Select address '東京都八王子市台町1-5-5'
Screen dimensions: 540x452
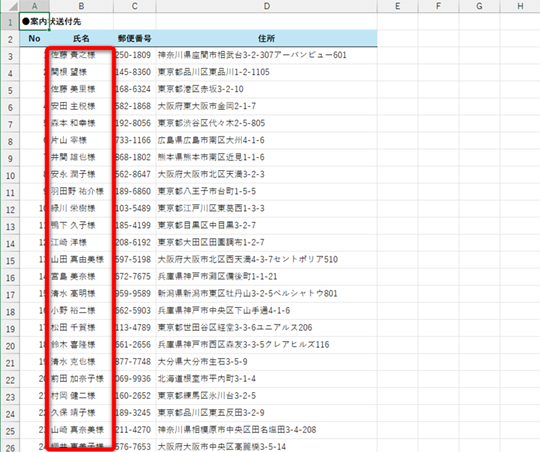[267, 192]
